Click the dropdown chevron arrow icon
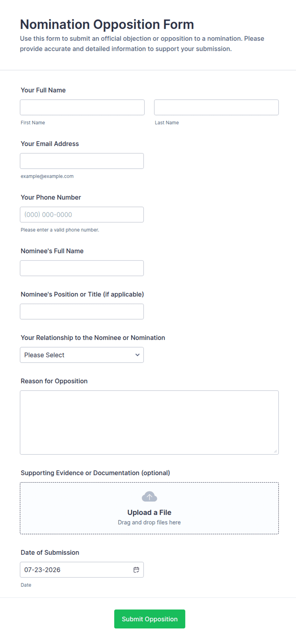 (137, 355)
